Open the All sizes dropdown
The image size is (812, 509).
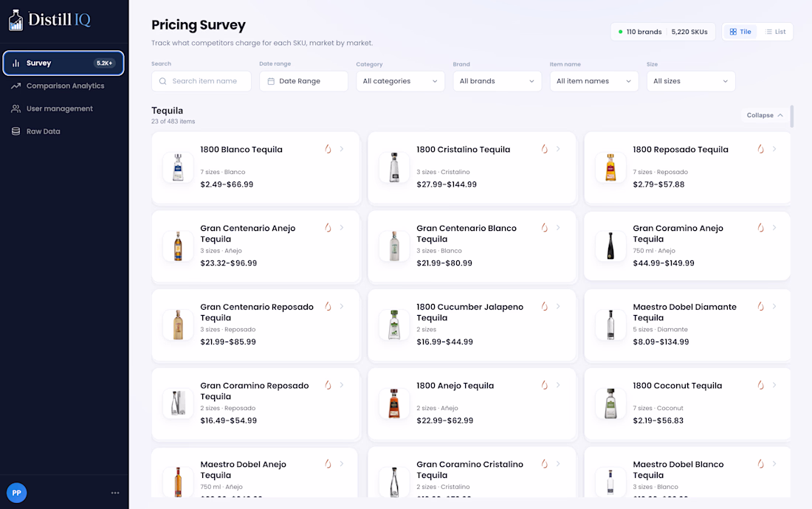(x=691, y=81)
